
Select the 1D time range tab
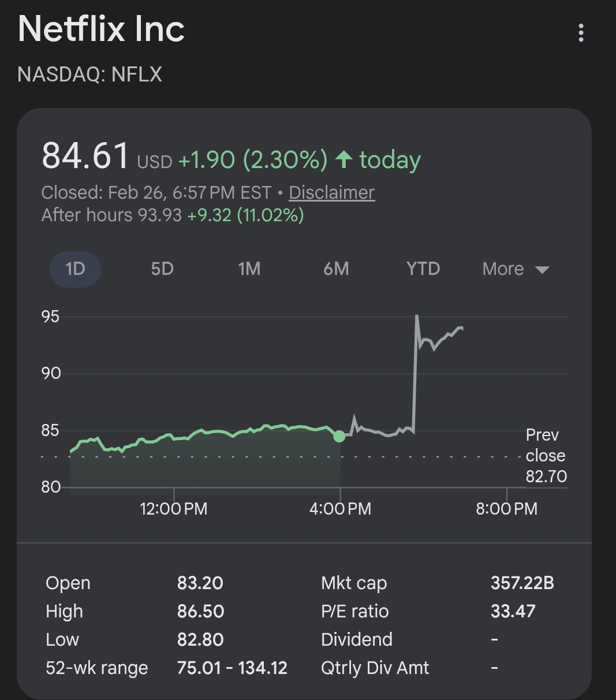[x=75, y=269]
